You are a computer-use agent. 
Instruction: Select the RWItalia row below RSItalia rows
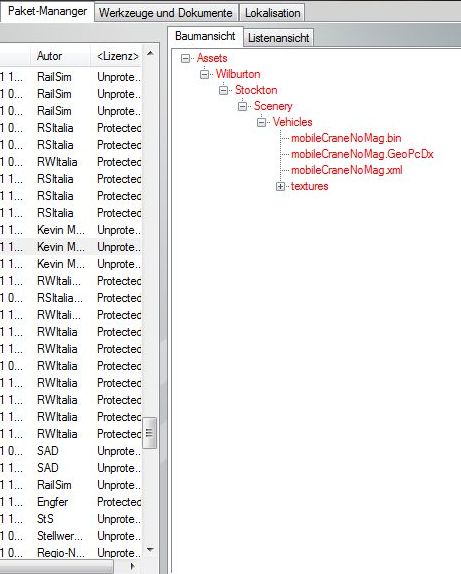point(71,162)
